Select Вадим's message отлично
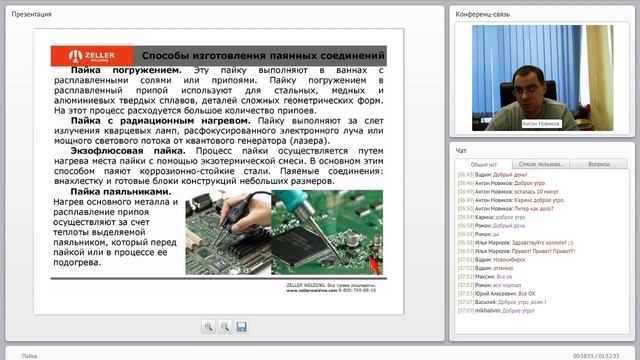This screenshot has width=640, height=360. coord(485,268)
